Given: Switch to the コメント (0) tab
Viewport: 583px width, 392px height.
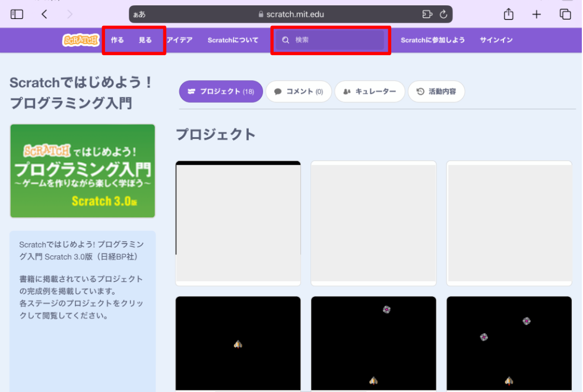Looking at the screenshot, I should [299, 91].
